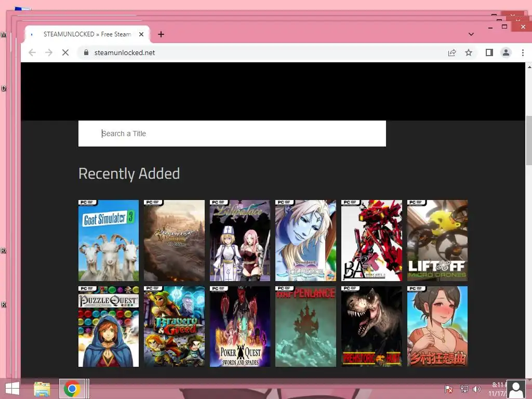Open the Liftoff Micro Drones cover

(x=437, y=241)
